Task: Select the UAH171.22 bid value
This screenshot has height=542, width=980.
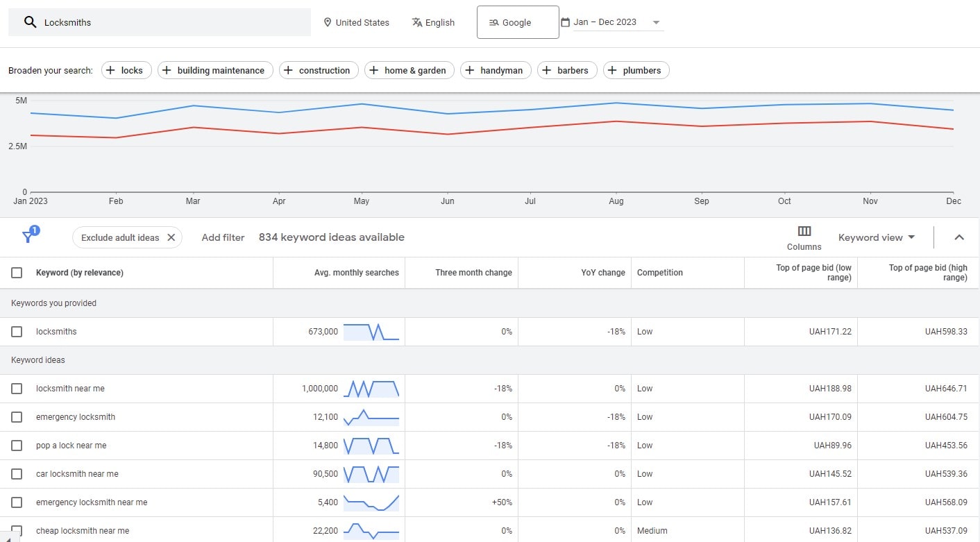Action: pyautogui.click(x=830, y=332)
